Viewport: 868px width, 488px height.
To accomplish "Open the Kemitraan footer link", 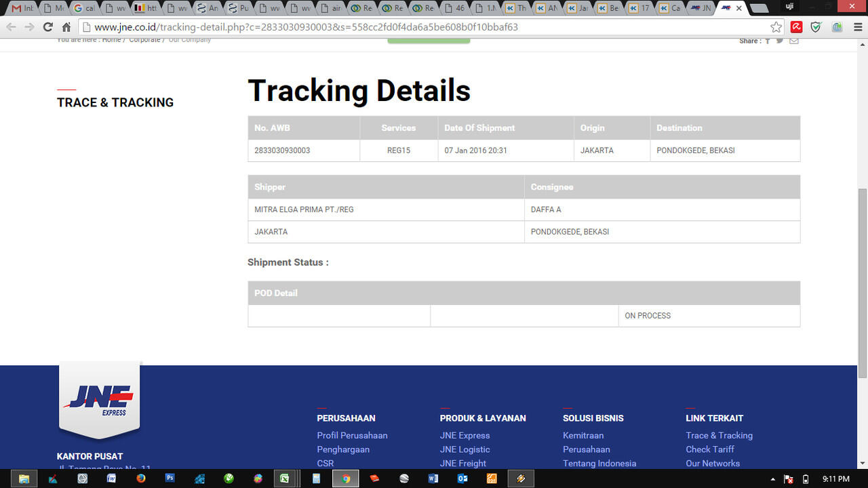I will click(583, 435).
